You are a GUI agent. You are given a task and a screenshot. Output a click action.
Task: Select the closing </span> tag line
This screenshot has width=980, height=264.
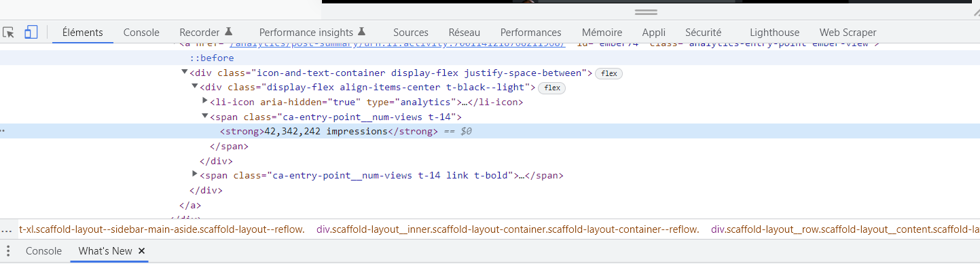click(230, 146)
